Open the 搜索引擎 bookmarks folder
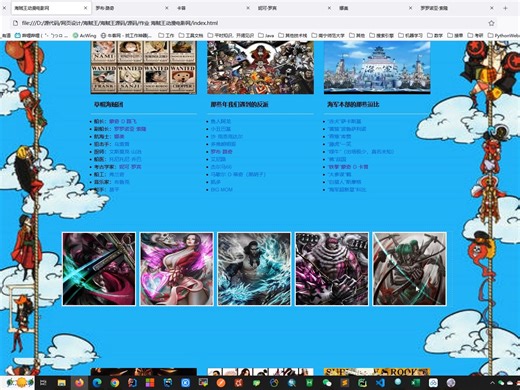Viewport: 520px width, 390px height. tap(381, 35)
